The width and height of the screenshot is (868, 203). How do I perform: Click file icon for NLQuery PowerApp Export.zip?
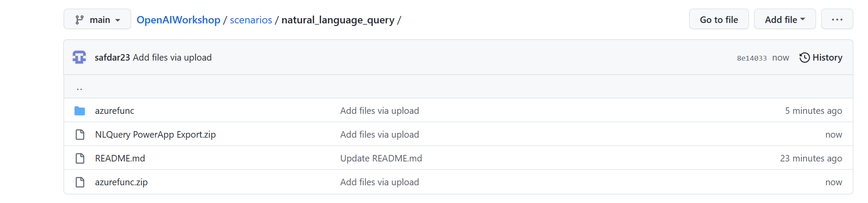point(80,135)
